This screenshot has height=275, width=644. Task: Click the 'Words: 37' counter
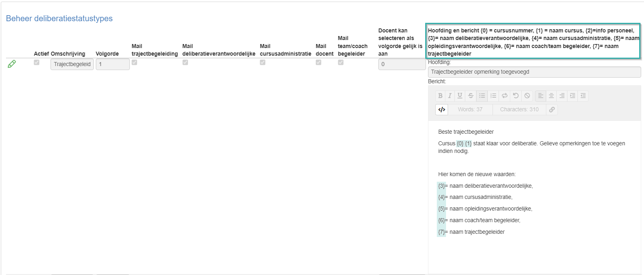[470, 109]
